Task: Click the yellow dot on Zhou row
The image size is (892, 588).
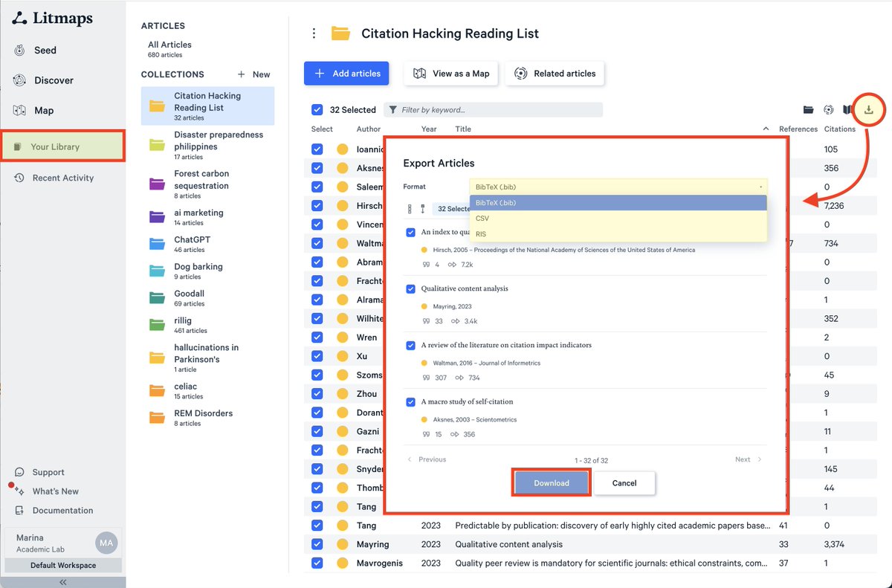Action: pyautogui.click(x=343, y=394)
